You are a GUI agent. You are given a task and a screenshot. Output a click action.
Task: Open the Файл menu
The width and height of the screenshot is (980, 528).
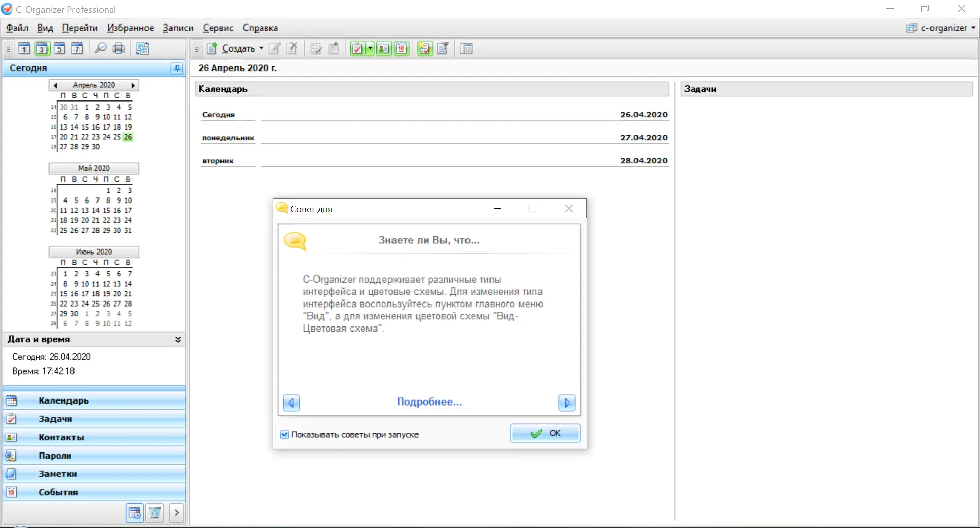(x=17, y=28)
